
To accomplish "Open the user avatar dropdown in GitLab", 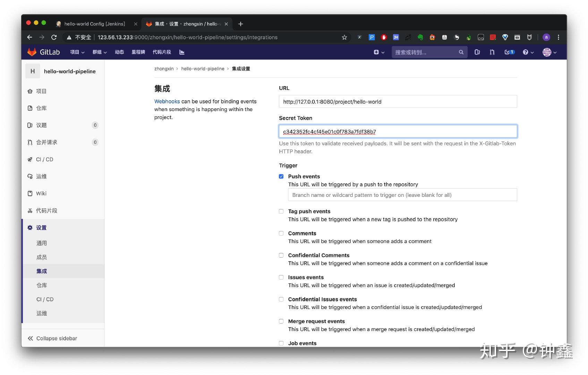I will [550, 52].
